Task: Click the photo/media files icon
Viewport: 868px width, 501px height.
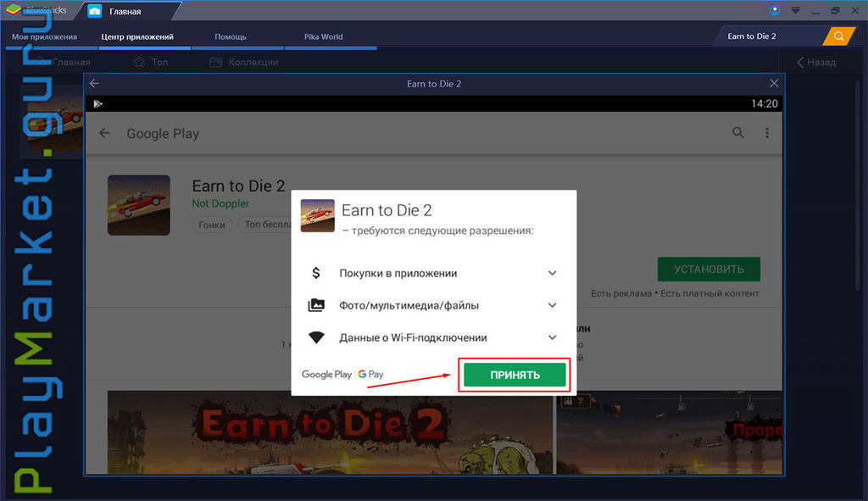Action: (x=316, y=305)
